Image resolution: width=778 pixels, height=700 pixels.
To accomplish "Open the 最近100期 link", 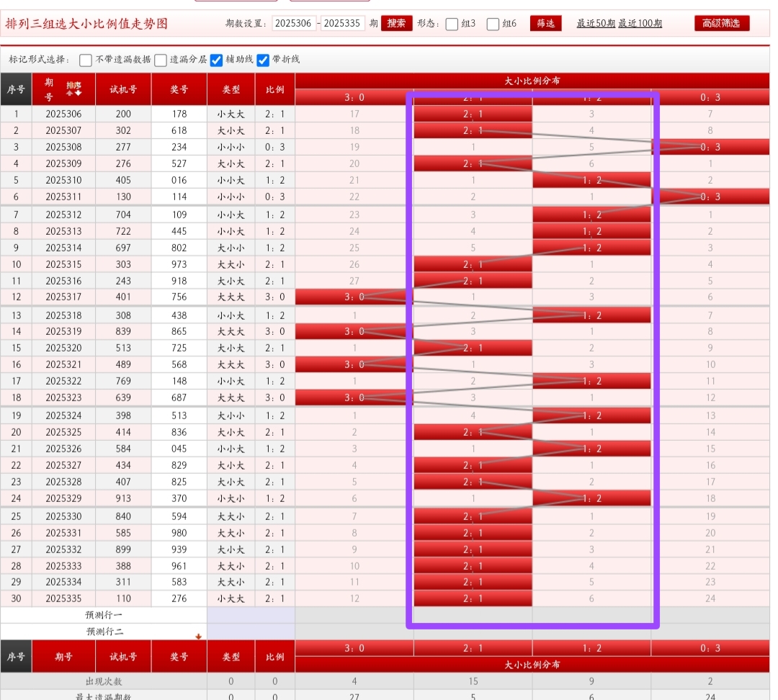I will pos(640,24).
